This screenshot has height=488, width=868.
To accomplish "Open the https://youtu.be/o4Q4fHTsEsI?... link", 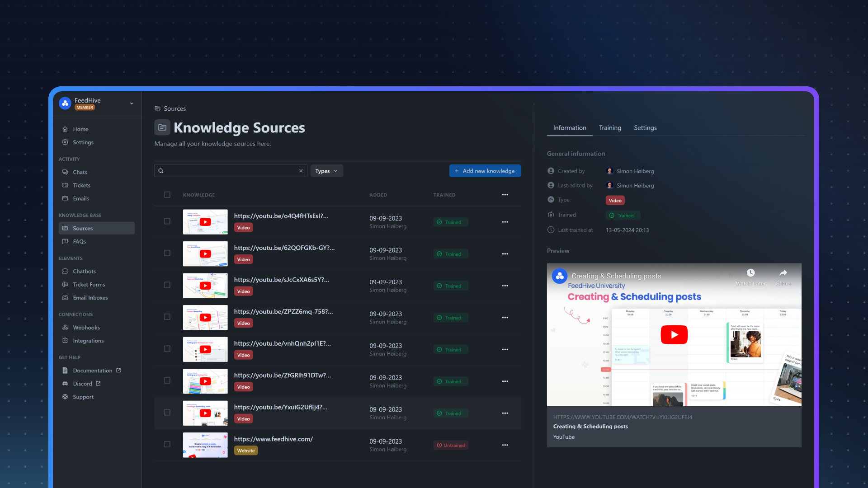I will pos(281,216).
